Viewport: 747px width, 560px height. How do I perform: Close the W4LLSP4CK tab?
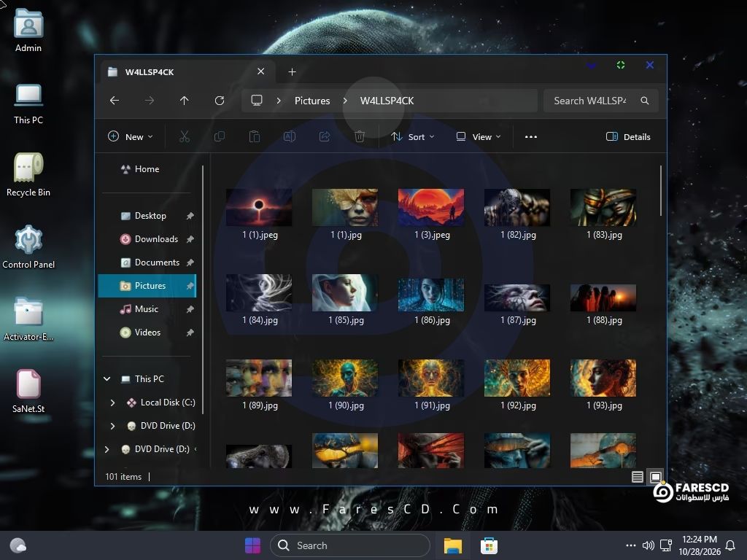(x=260, y=71)
